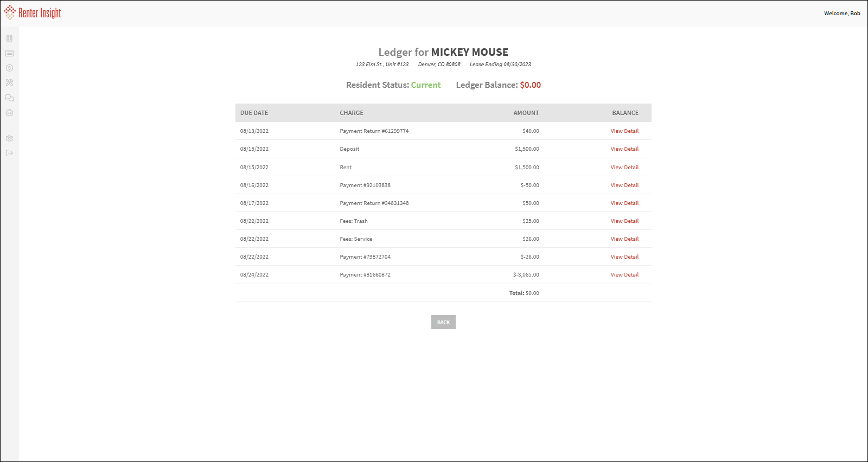Open the chat bubbles messaging icon
This screenshot has width=868, height=462.
pyautogui.click(x=9, y=98)
